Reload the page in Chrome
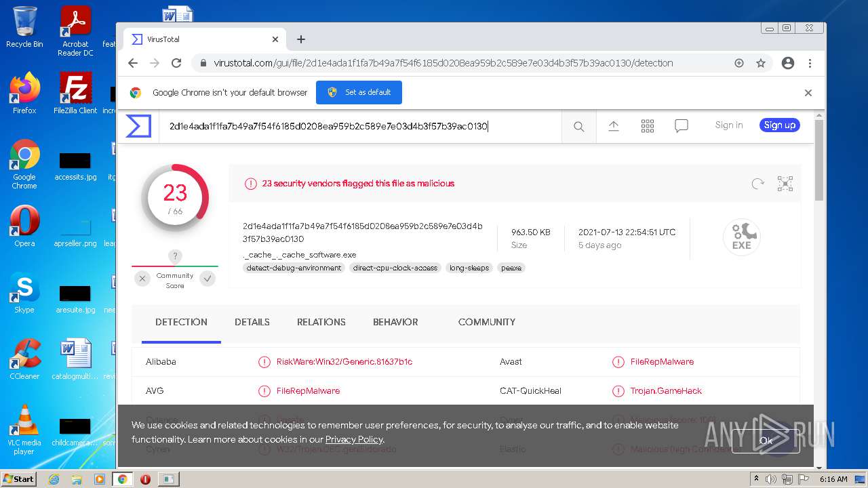The width and height of the screenshot is (868, 488). coord(176,63)
